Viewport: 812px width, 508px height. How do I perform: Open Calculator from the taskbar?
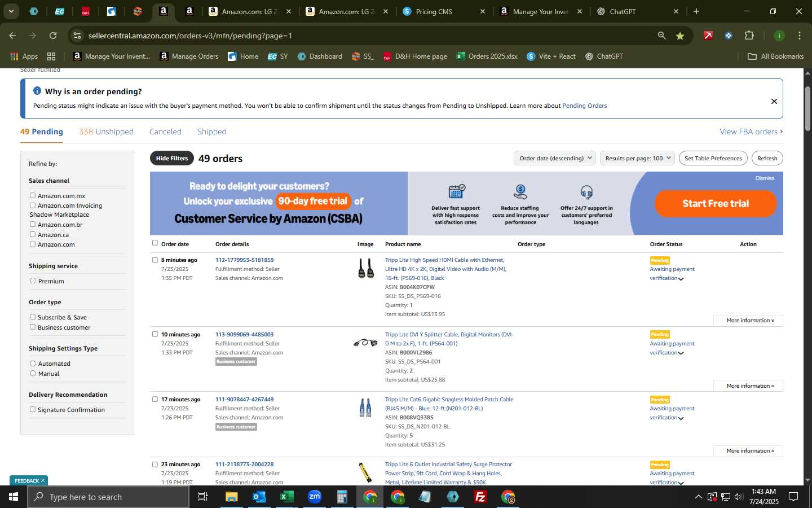tap(342, 497)
